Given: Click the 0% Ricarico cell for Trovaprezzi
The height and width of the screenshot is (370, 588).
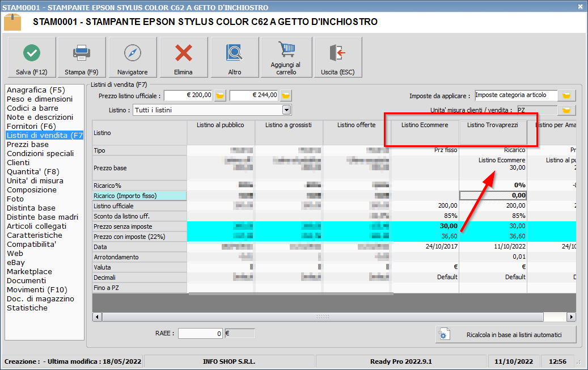Looking at the screenshot, I should coord(493,186).
